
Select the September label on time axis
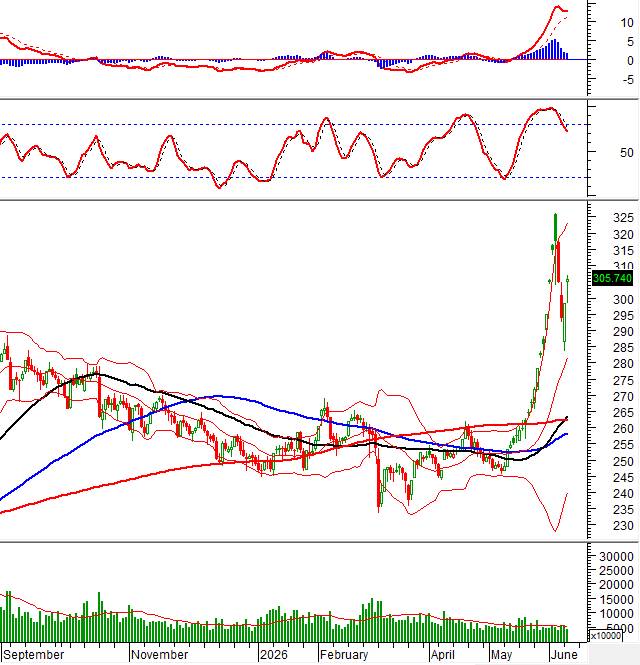click(34, 654)
